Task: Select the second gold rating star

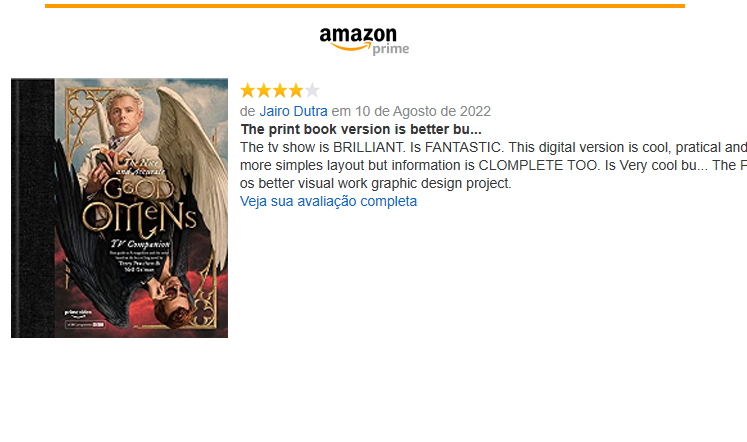Action: point(264,90)
